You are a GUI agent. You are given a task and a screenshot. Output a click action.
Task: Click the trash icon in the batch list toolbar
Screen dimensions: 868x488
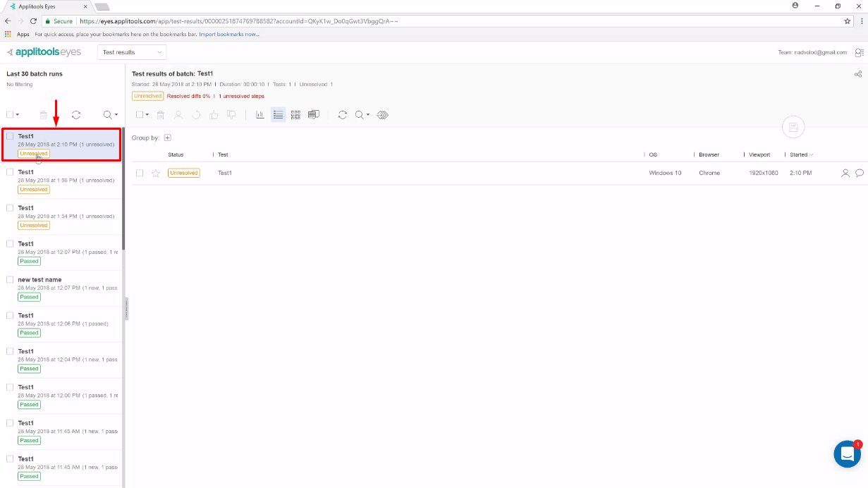point(44,114)
